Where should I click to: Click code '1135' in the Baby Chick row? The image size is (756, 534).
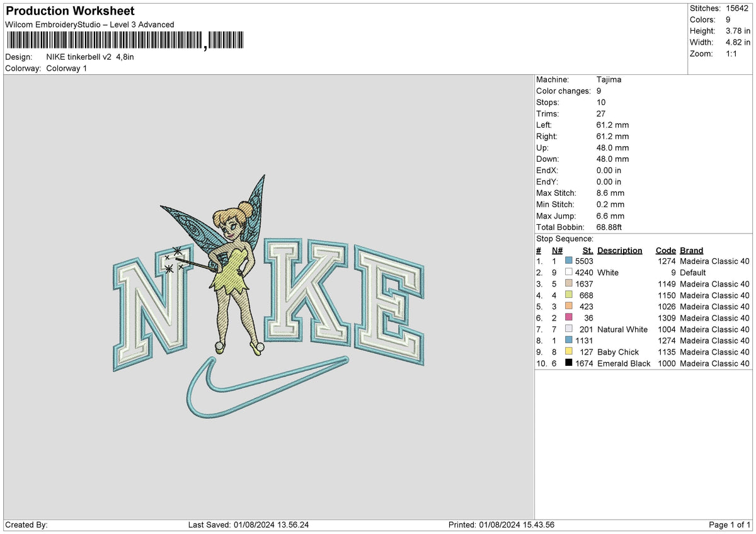pos(667,352)
